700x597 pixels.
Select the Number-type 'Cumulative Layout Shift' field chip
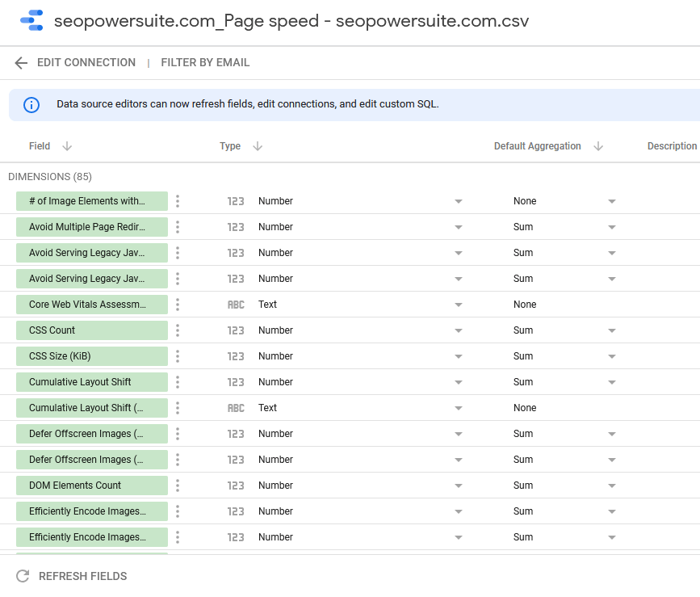(92, 382)
